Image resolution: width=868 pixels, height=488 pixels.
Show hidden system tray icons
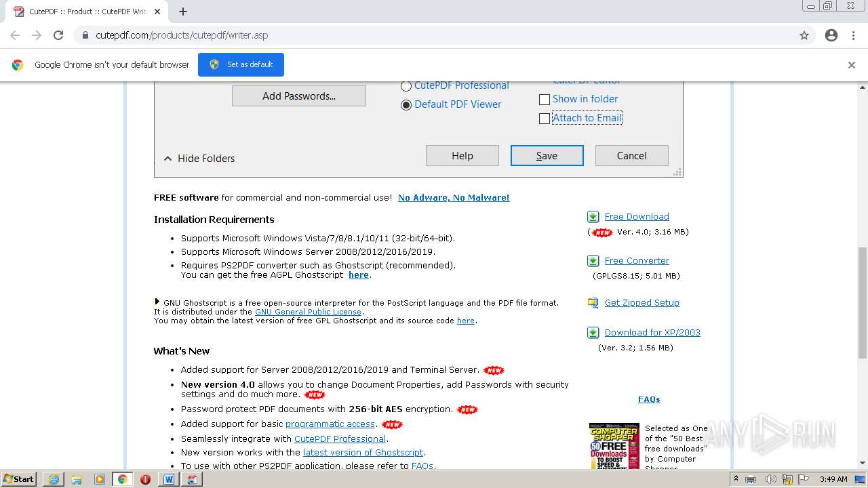point(736,479)
